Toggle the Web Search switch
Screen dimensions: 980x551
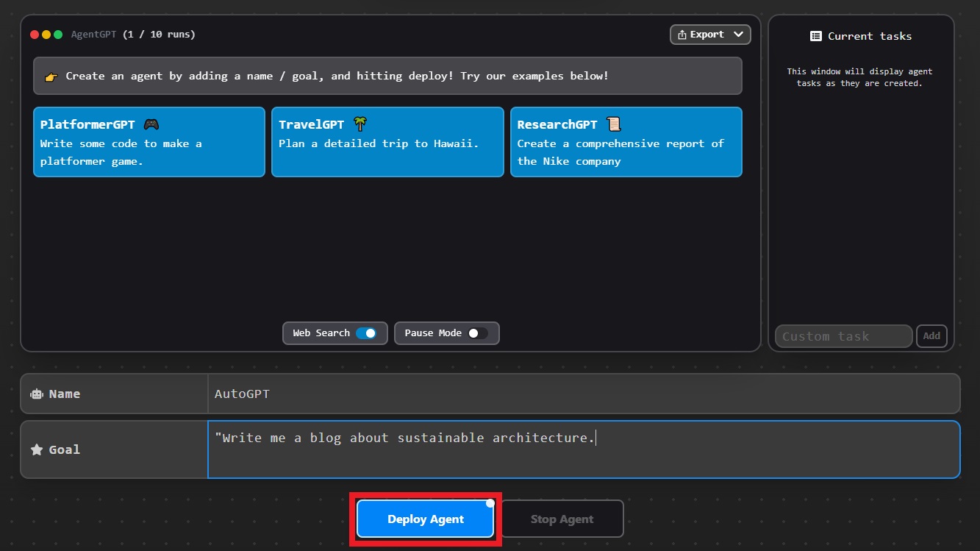366,333
